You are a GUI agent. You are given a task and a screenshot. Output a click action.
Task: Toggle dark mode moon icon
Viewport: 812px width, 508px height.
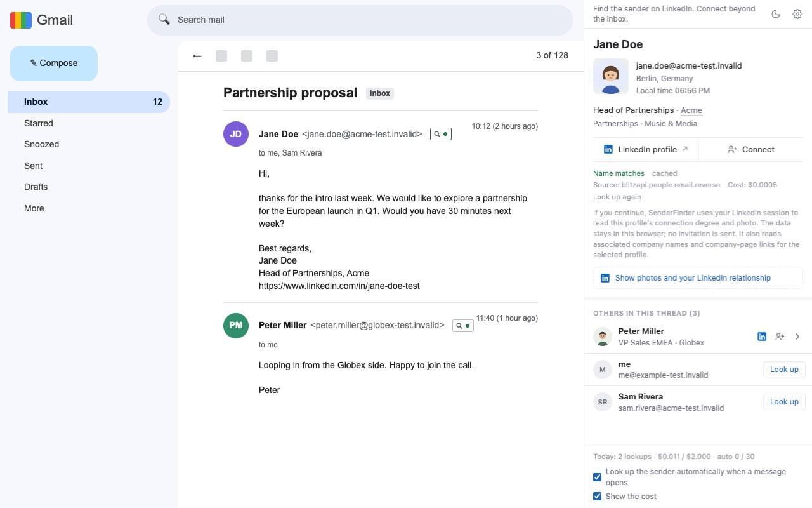click(x=776, y=14)
